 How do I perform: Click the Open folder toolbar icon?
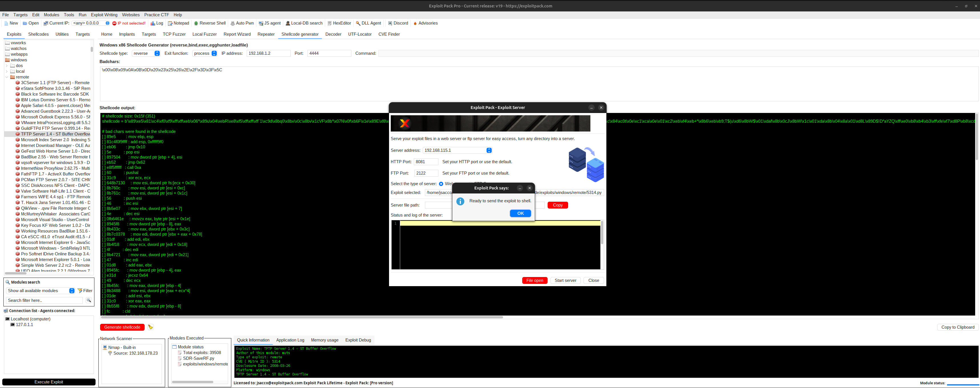point(25,23)
